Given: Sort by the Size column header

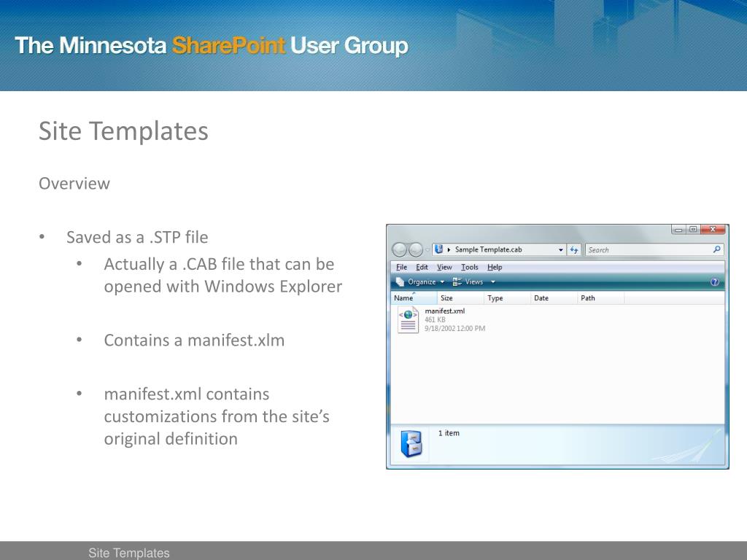Looking at the screenshot, I should point(461,298).
